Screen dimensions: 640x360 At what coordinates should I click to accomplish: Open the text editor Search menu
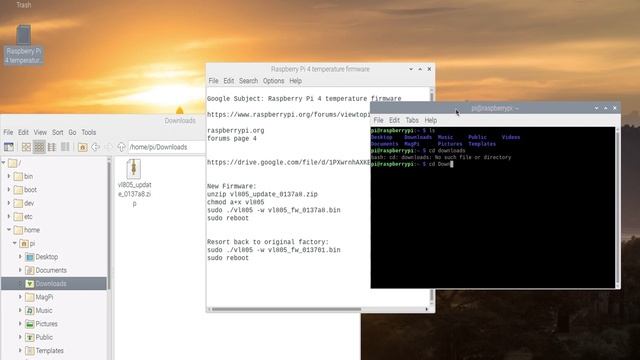(x=248, y=81)
